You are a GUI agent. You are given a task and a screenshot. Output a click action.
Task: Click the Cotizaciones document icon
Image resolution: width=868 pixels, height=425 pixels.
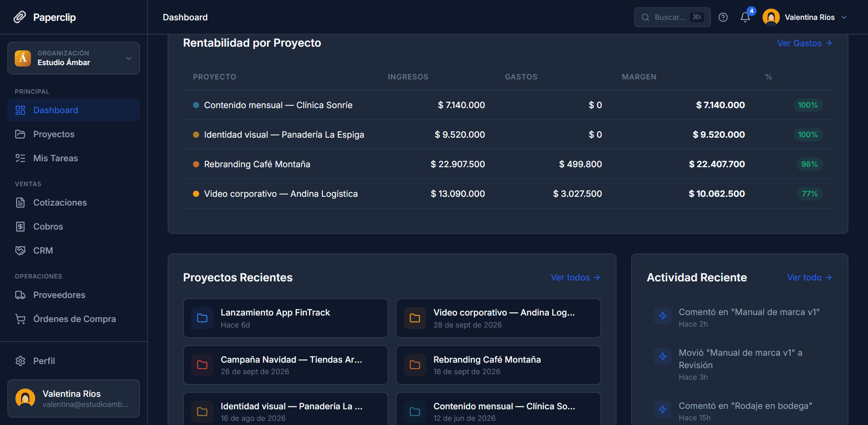(x=20, y=202)
